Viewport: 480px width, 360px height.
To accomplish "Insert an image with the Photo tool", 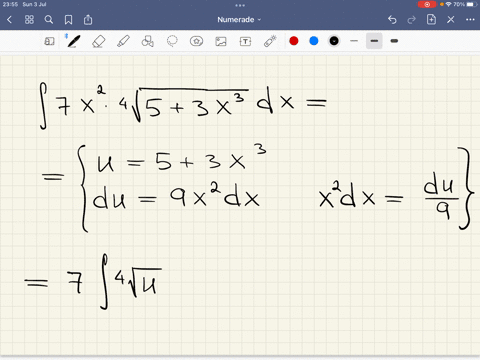I will click(x=221, y=41).
